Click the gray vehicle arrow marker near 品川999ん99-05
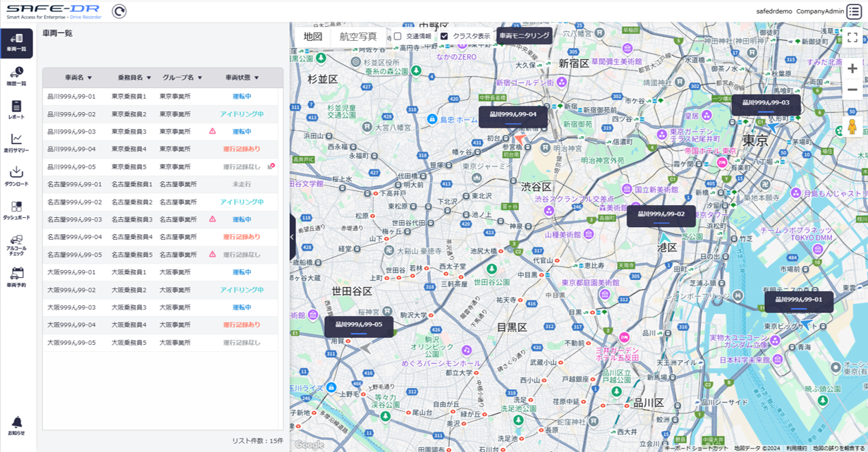Screen dimensions: 868x452 pyautogui.click(x=365, y=346)
